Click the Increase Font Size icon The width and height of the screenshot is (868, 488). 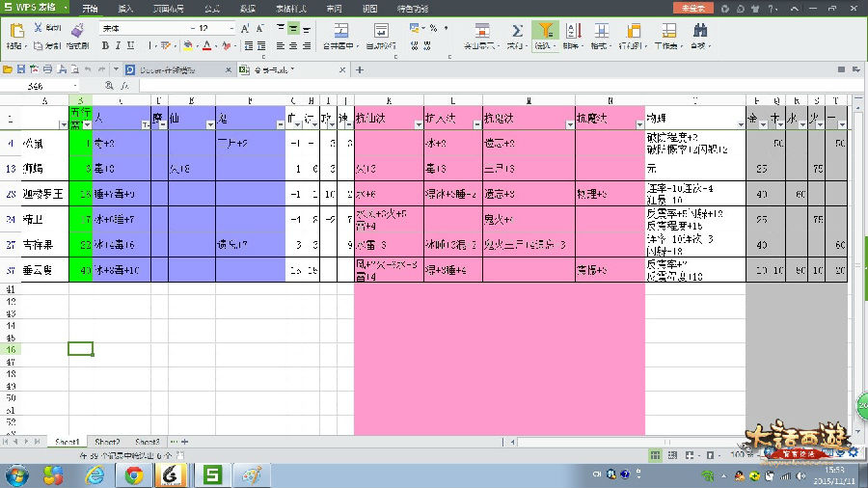[245, 29]
